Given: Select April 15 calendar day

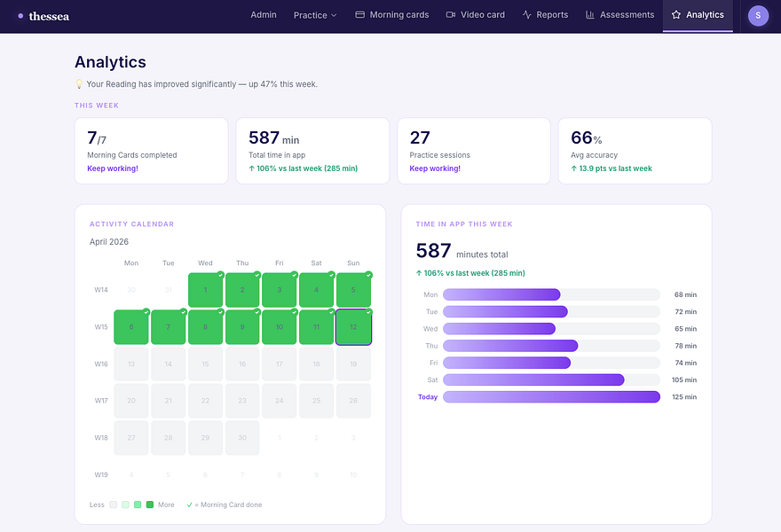Looking at the screenshot, I should [x=205, y=364].
